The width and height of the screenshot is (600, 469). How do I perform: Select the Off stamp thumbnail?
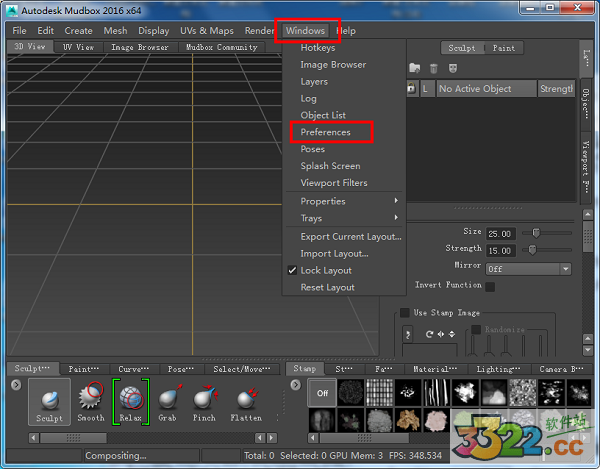coord(322,392)
